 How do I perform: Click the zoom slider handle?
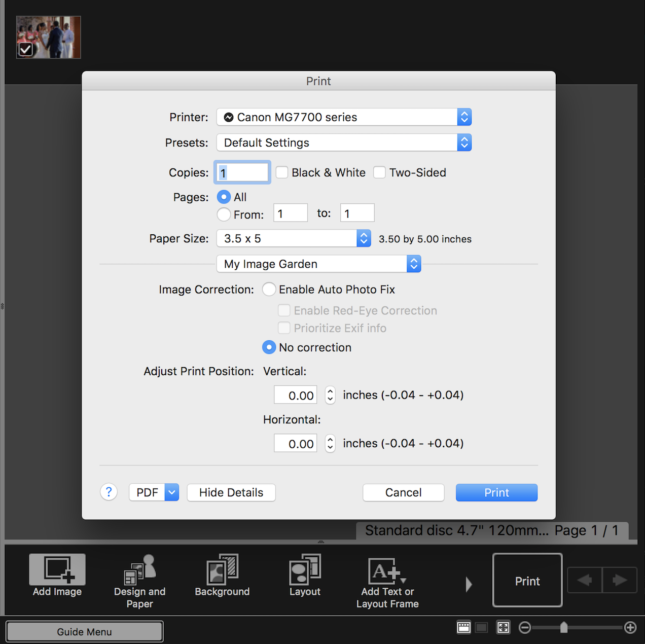click(x=564, y=628)
